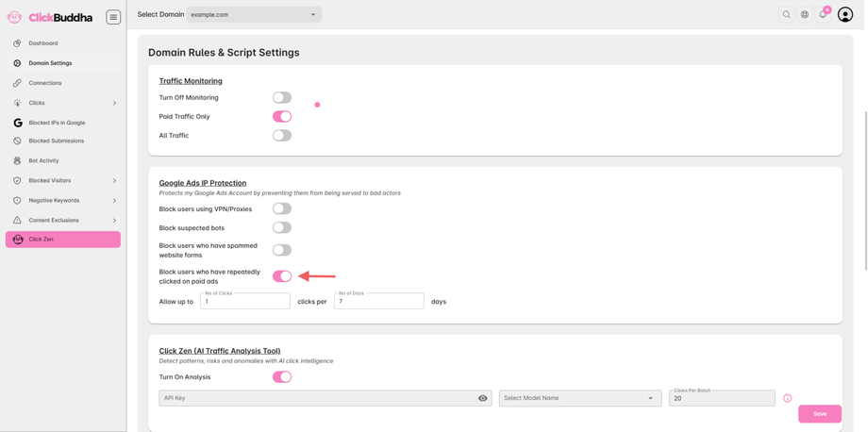Click the search icon in top bar
The image size is (868, 432).
(x=786, y=15)
